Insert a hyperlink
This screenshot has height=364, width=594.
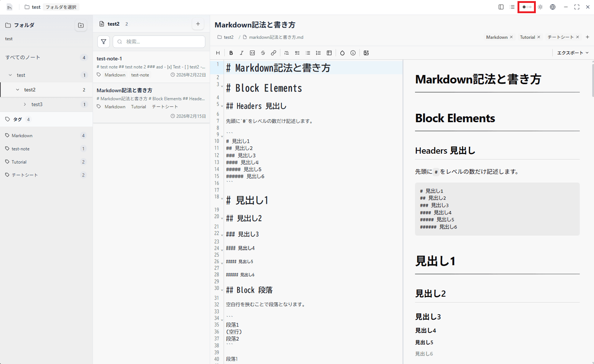(273, 53)
